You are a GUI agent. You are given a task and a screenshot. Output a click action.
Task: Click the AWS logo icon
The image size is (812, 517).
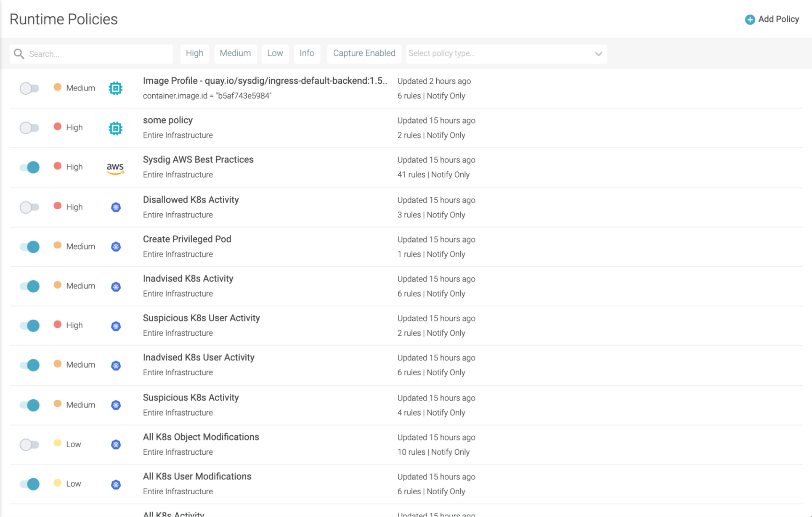115,168
